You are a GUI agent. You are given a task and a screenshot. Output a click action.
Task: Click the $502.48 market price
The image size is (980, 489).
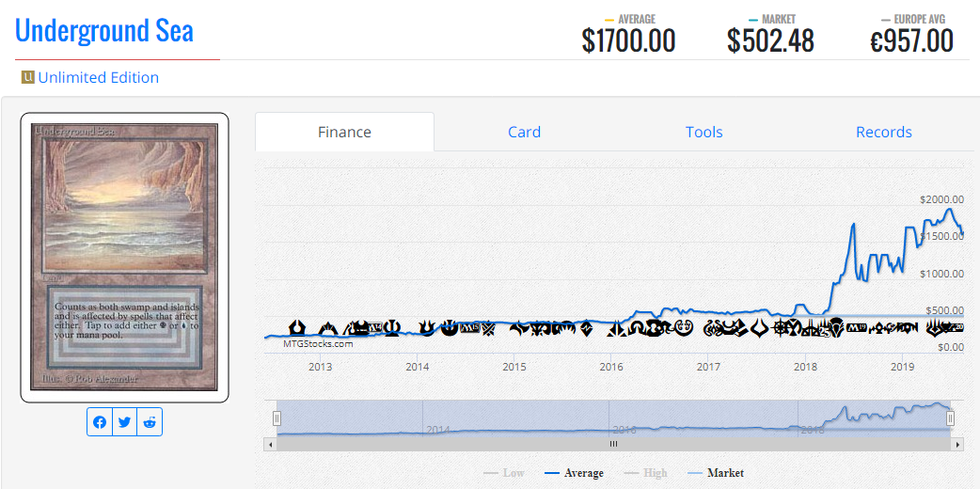770,41
